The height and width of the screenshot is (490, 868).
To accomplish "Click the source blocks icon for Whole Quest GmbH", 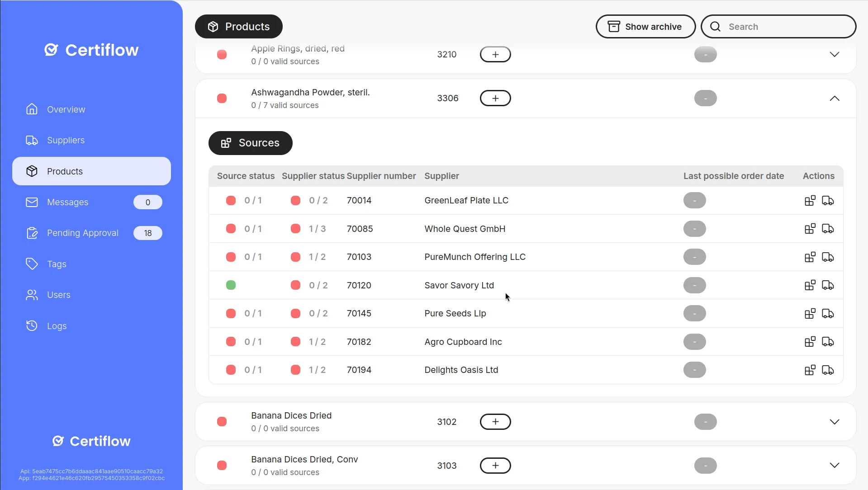I will coord(810,229).
